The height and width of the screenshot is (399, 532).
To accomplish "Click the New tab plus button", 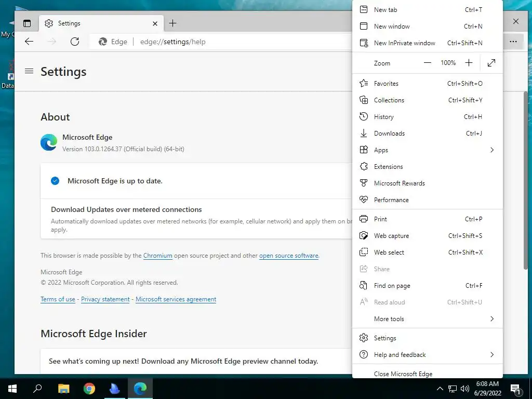I will point(172,23).
